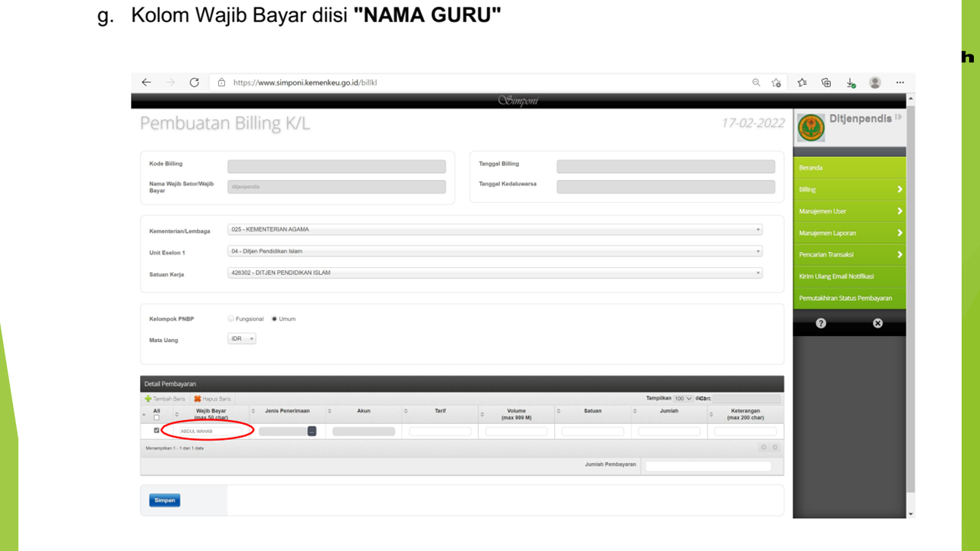Click the previous page arrow in table footer

(x=763, y=448)
